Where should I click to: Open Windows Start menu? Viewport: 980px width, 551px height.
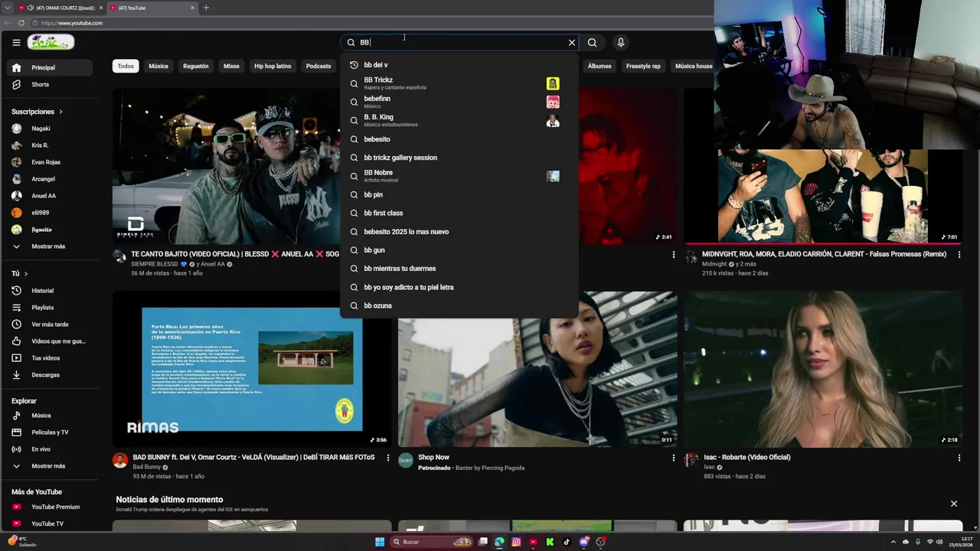(x=380, y=542)
